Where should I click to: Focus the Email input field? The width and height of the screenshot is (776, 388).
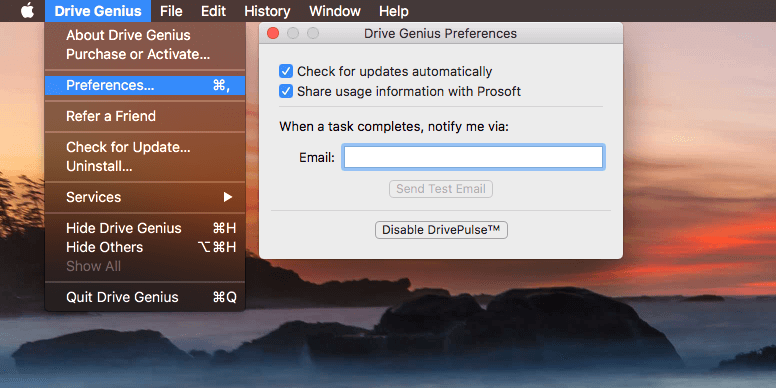pos(473,157)
